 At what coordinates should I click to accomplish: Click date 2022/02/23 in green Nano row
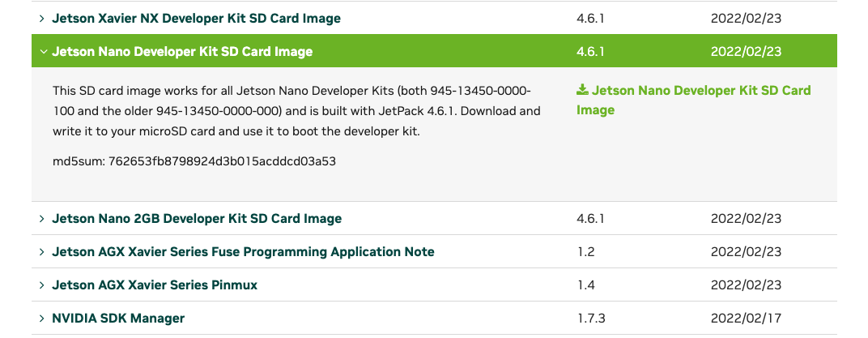tap(746, 52)
